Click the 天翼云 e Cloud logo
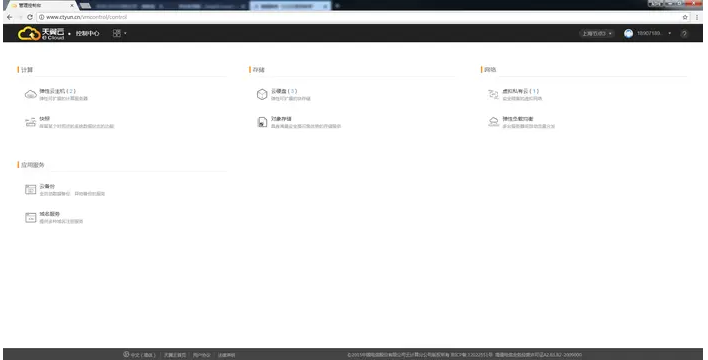 (41, 33)
